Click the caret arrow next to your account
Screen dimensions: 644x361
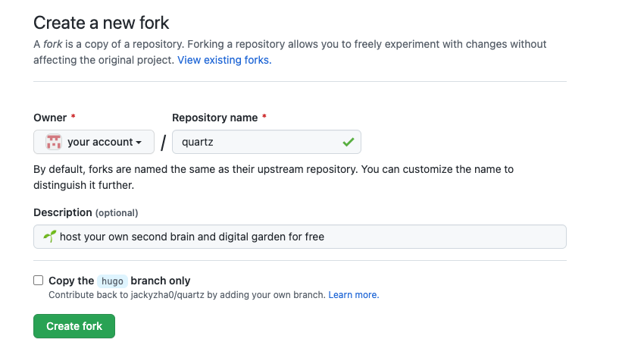[x=139, y=143]
